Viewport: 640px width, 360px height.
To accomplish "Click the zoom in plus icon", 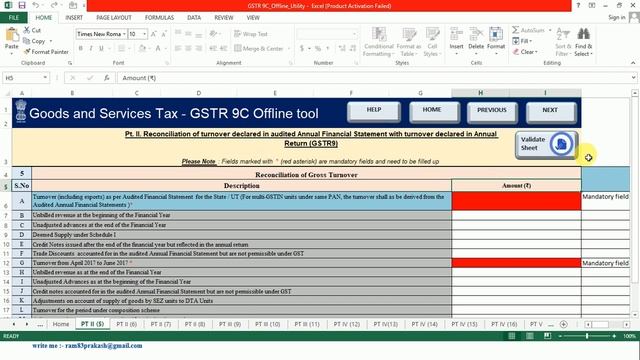I will point(614,336).
